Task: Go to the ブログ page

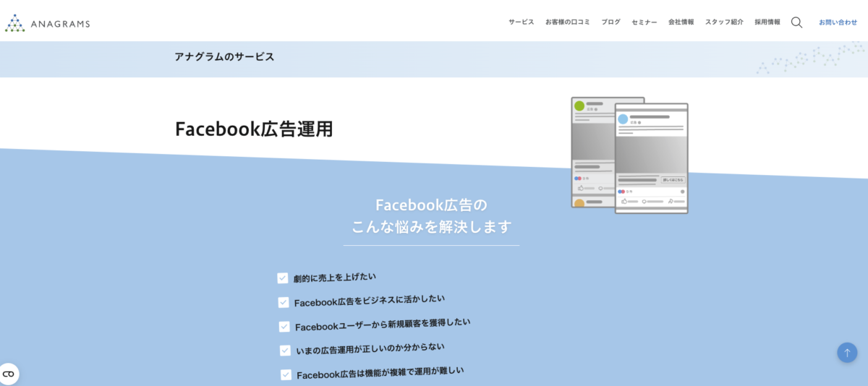Action: click(610, 22)
